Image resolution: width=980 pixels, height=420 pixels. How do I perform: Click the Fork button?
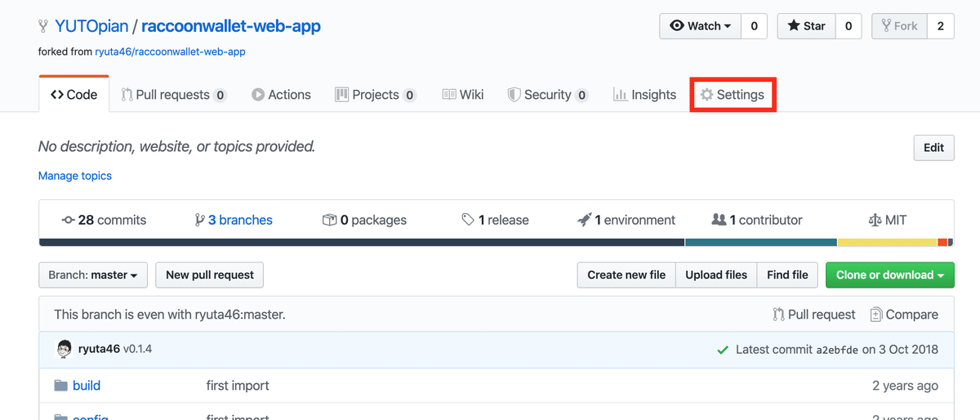tap(898, 26)
